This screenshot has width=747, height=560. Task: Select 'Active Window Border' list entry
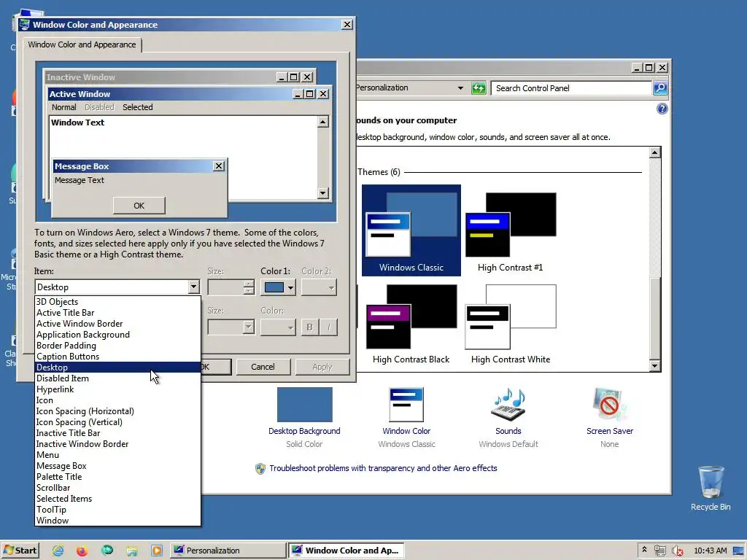point(117,324)
